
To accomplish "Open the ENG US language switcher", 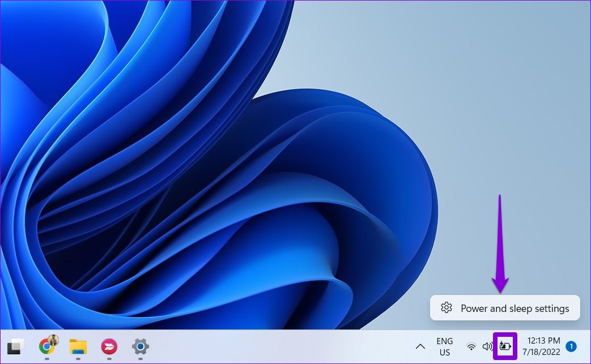I will tap(445, 346).
